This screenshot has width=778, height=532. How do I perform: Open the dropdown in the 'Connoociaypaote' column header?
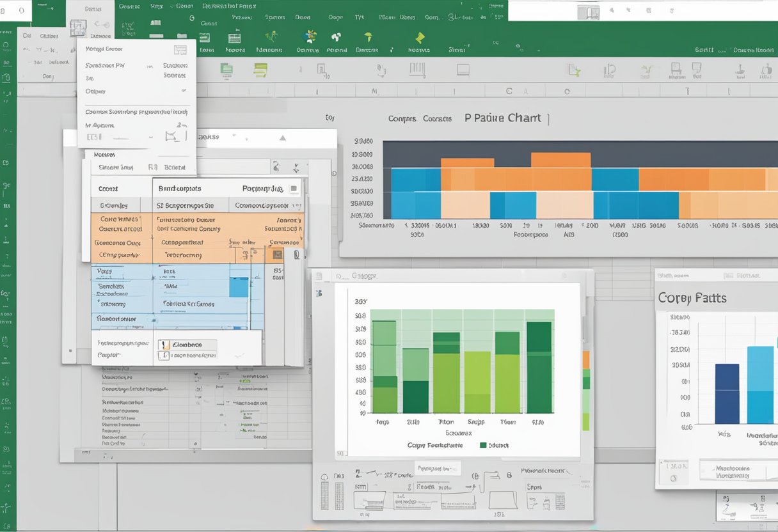[x=296, y=206]
